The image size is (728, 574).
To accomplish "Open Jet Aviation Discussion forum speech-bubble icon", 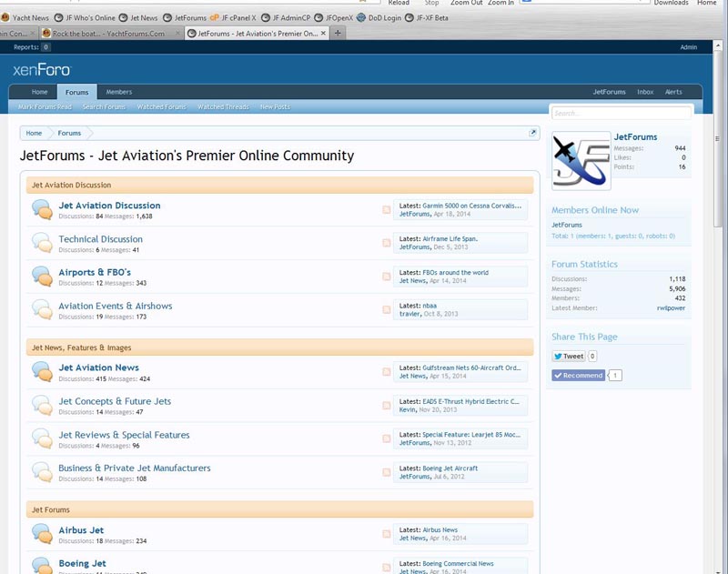I will (x=42, y=210).
